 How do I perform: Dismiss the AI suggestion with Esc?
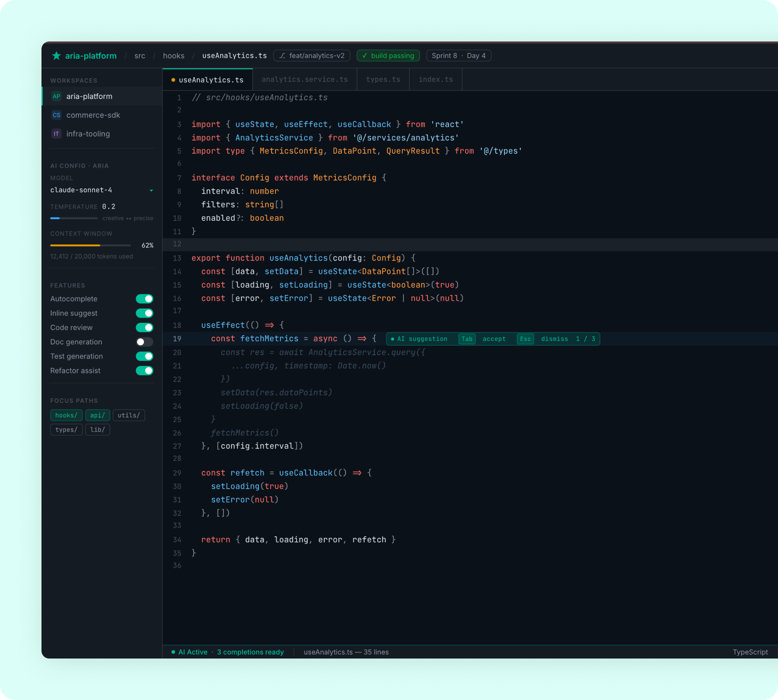[525, 339]
